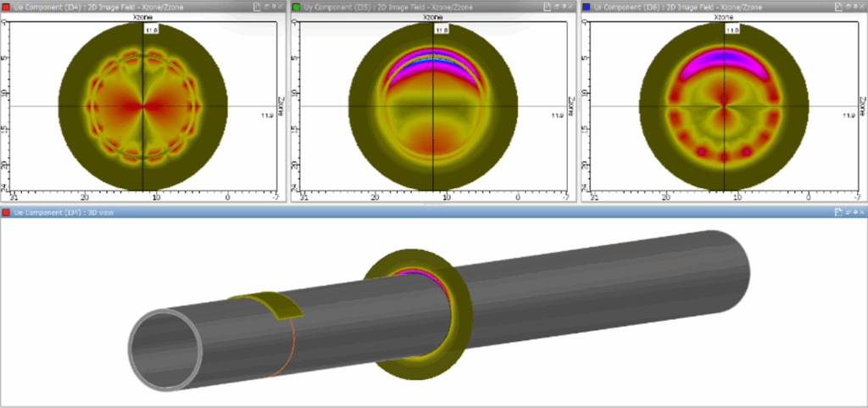The image size is (868, 408).
Task: Toggle the pin on the Uo 2D Image Field panel
Action: tap(273, 6)
